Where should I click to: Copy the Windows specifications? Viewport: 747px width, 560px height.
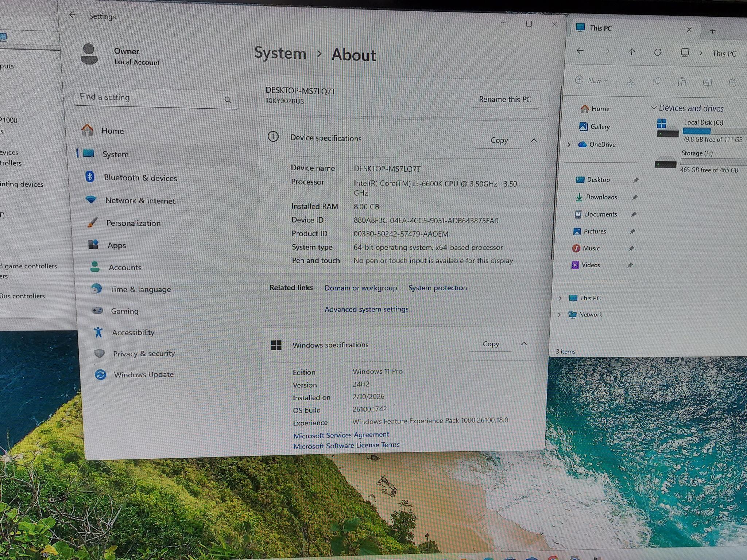pyautogui.click(x=491, y=344)
